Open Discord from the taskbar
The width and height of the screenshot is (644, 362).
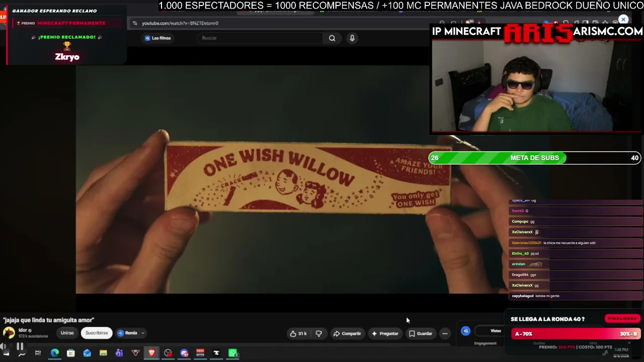pyautogui.click(x=184, y=353)
